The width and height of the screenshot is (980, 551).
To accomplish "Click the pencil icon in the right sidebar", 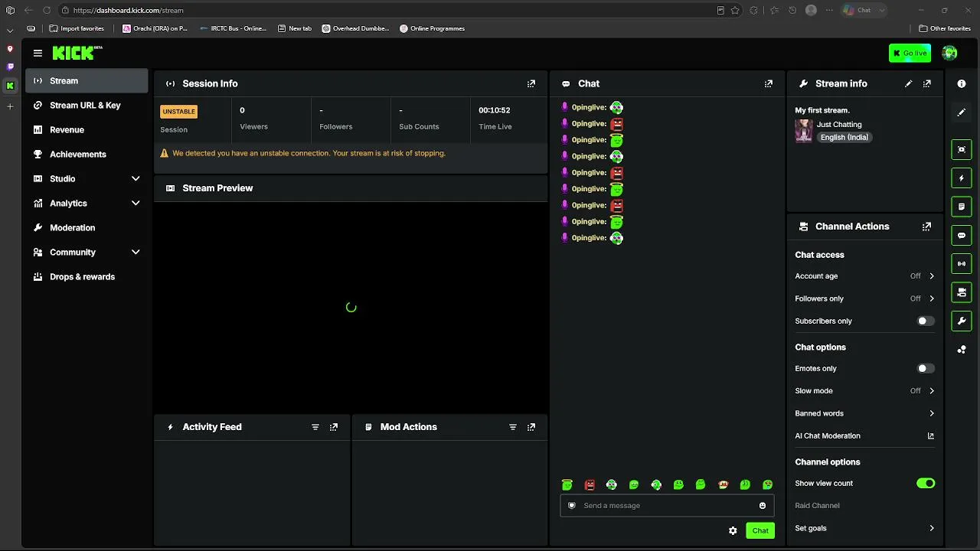I will [x=962, y=112].
